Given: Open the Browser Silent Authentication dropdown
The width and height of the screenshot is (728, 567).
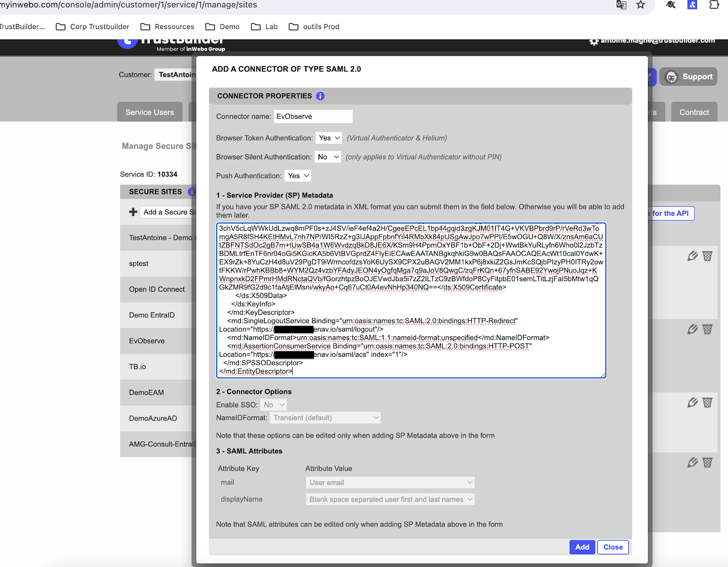Looking at the screenshot, I should click(328, 157).
